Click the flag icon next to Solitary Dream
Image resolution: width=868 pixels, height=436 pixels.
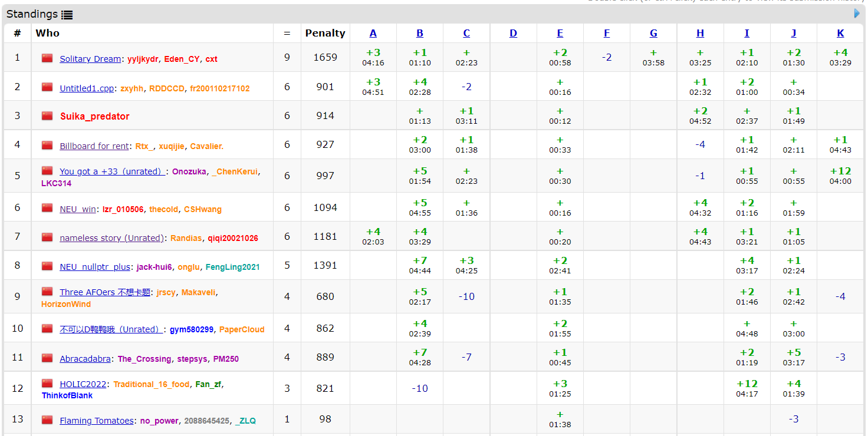[x=47, y=58]
